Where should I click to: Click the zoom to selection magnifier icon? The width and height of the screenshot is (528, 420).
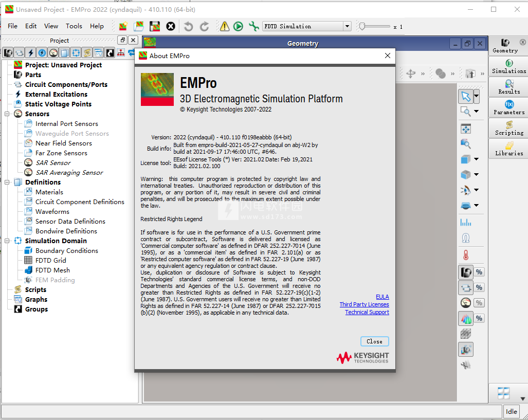coord(466,144)
